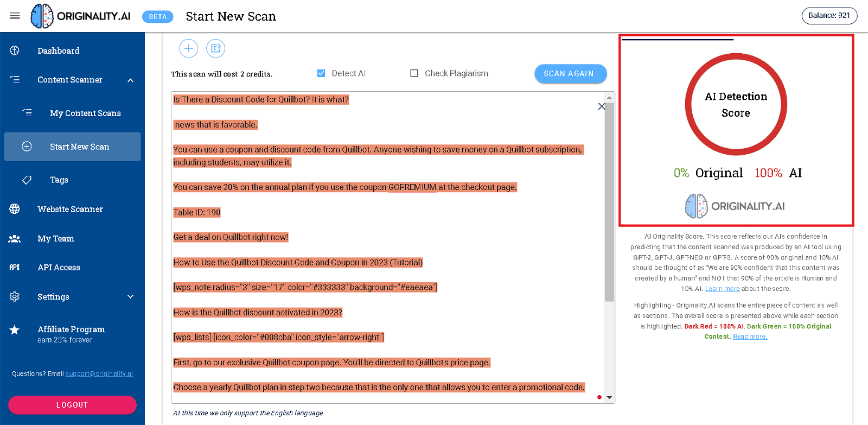
Task: Click the 'This scan will cost 2 credits.' text
Action: point(221,74)
